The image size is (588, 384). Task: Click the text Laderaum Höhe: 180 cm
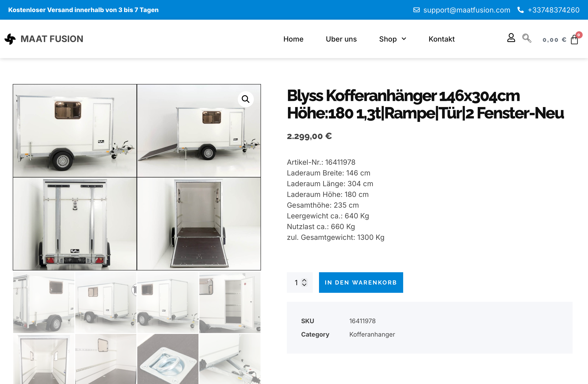coord(328,194)
